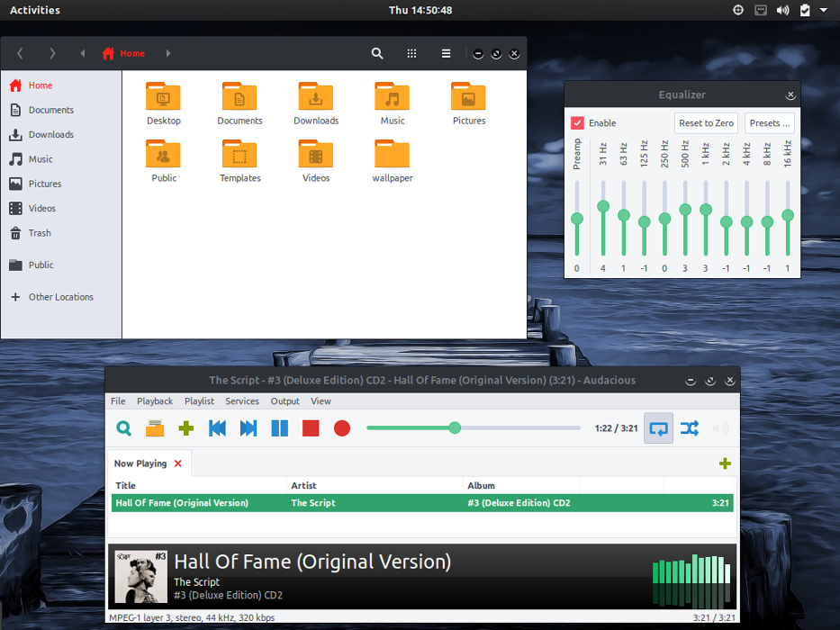Click the system volume tray icon
Viewport: 840px width, 630px height.
(x=782, y=10)
